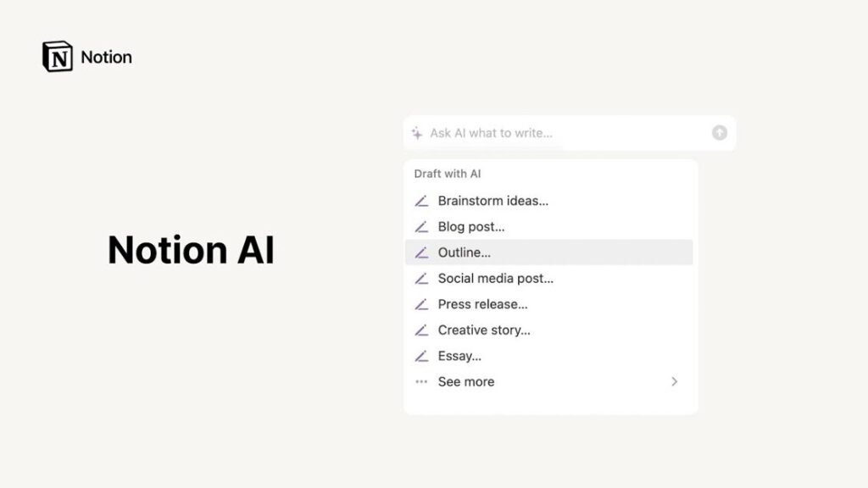Image resolution: width=868 pixels, height=488 pixels.
Task: Click the sparkle AI icon in the input
Action: click(x=417, y=133)
